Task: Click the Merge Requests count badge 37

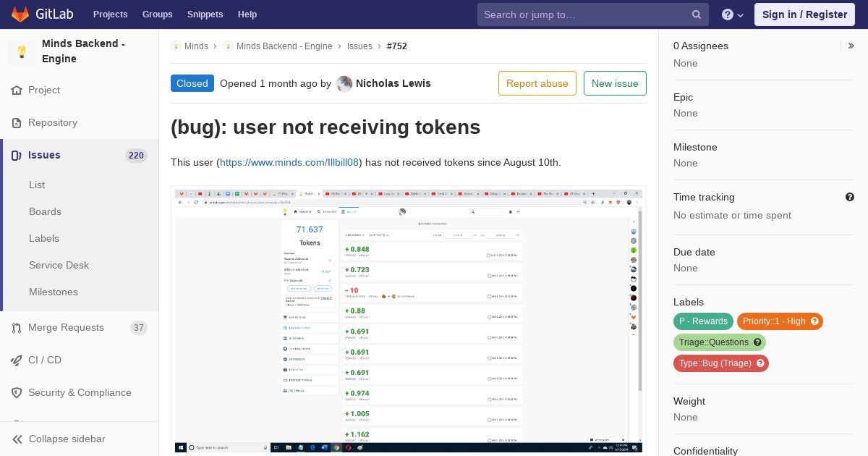Action: click(139, 328)
